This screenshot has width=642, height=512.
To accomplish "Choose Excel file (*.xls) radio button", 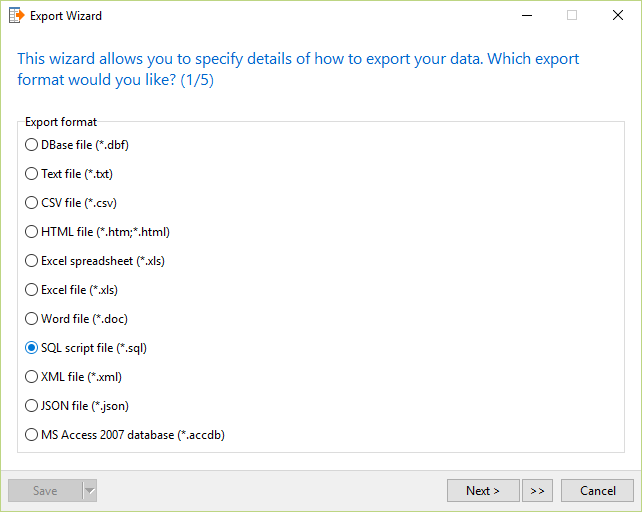I will point(71,290).
